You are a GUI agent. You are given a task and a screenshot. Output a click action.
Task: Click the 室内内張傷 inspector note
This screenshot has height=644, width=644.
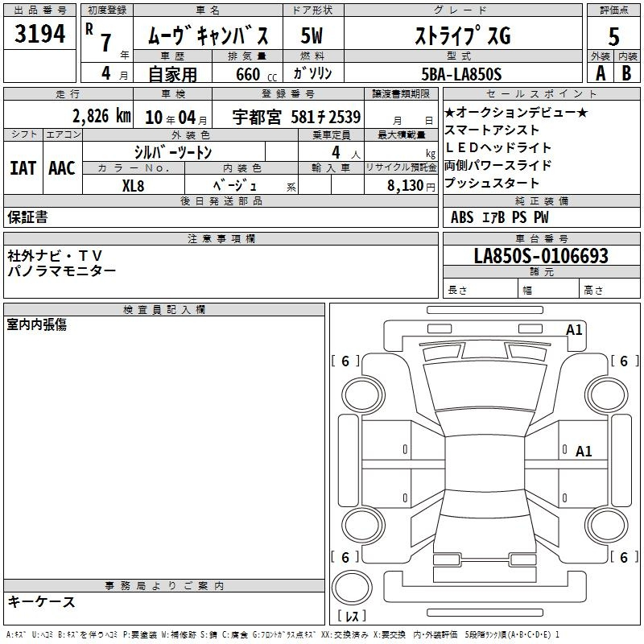[37, 324]
